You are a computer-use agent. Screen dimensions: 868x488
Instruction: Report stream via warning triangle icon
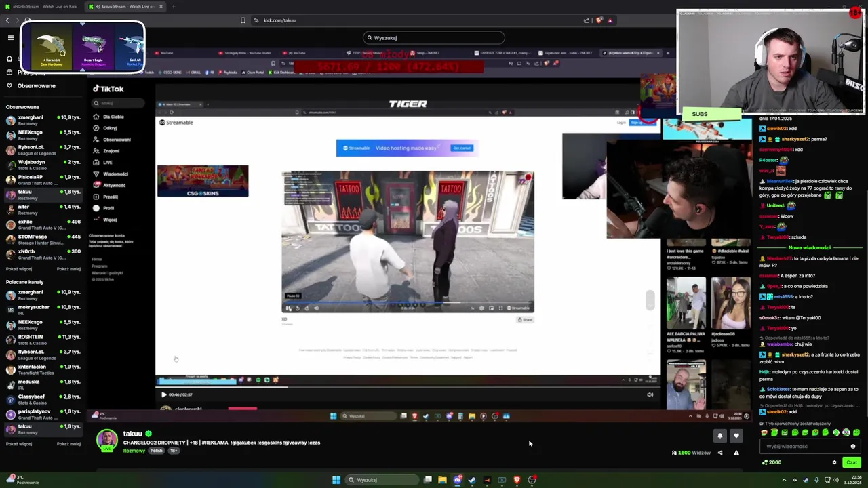(x=736, y=453)
